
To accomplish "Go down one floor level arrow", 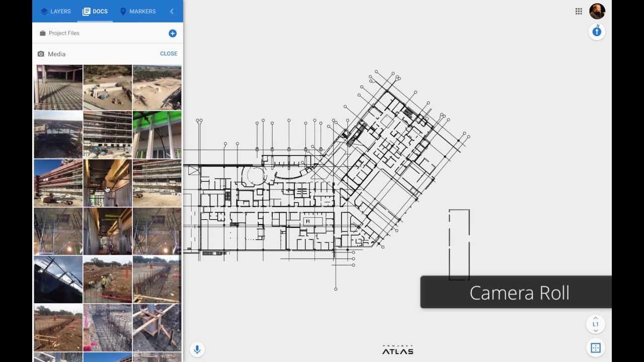I will click(596, 331).
